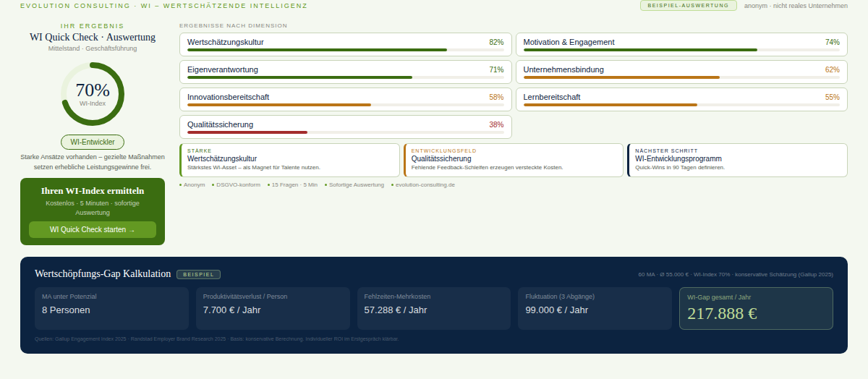This screenshot has width=868, height=379.
Task: Open the STÄRKE Wertschätzungskultur summary card
Action: point(289,160)
